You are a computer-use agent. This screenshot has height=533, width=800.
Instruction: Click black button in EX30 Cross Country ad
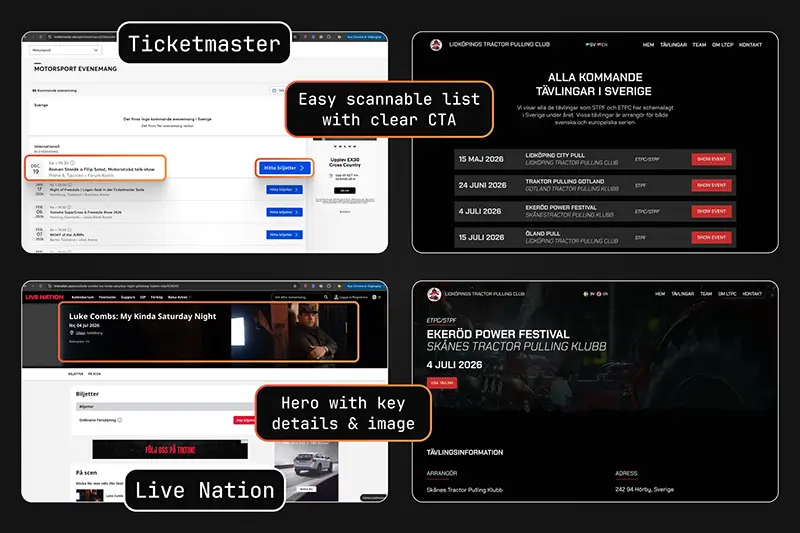pos(345,190)
